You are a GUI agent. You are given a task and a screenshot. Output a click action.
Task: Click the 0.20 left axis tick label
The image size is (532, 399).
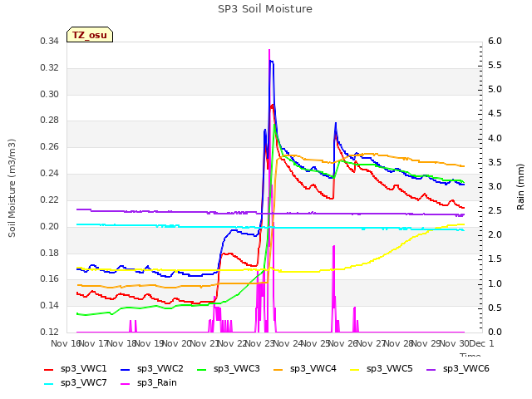pos(50,226)
